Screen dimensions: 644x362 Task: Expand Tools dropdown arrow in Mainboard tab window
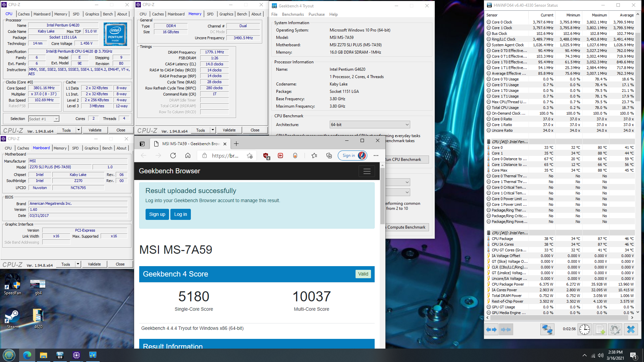[78, 264]
